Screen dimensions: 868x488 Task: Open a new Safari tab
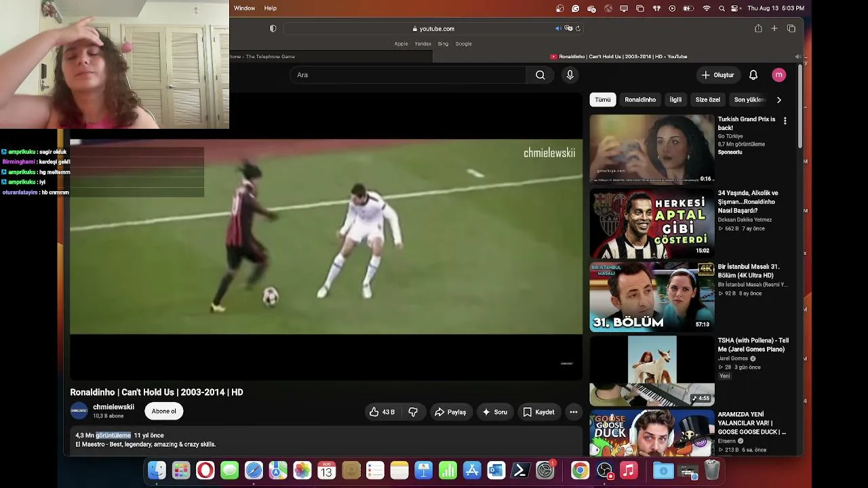click(774, 28)
